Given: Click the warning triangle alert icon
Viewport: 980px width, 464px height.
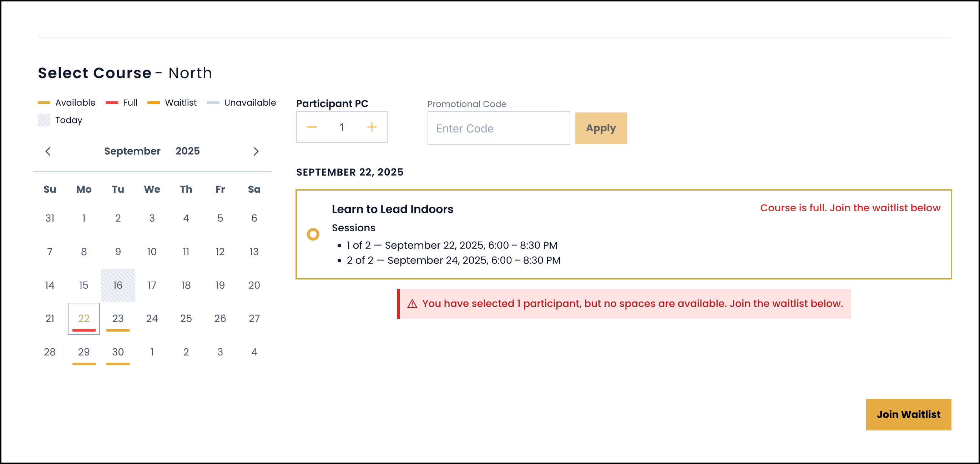Looking at the screenshot, I should [413, 304].
